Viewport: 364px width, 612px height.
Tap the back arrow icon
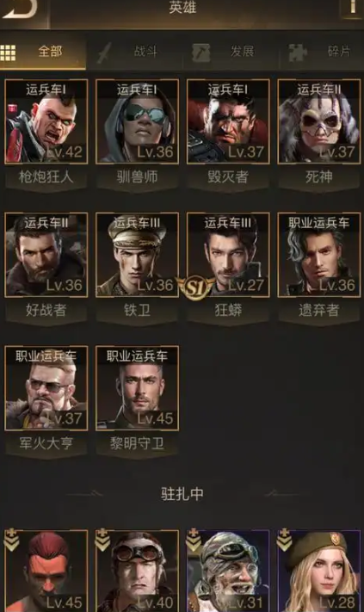point(20,9)
